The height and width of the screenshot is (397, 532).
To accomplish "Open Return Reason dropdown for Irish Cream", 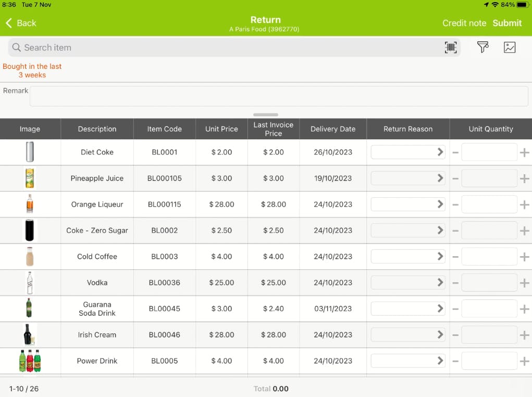I will pyautogui.click(x=408, y=335).
